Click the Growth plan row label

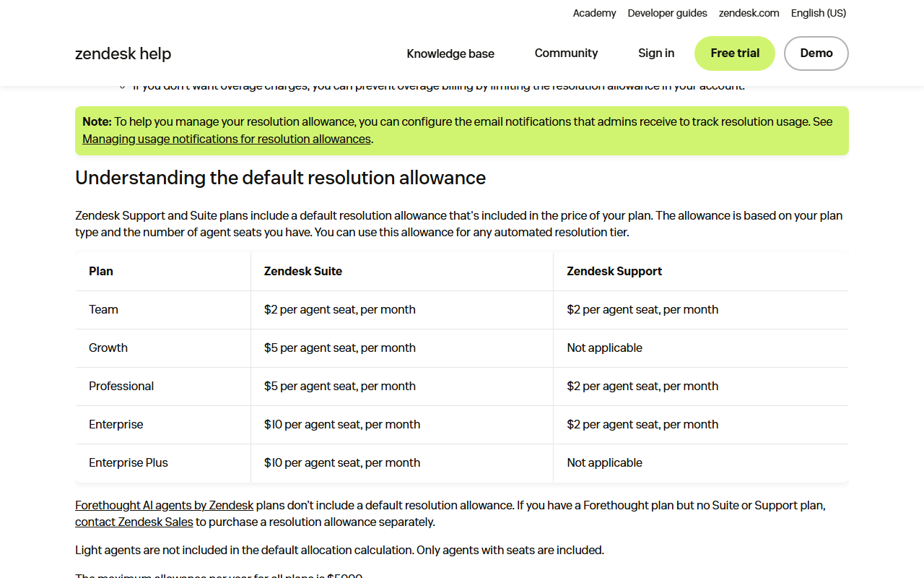pyautogui.click(x=108, y=348)
